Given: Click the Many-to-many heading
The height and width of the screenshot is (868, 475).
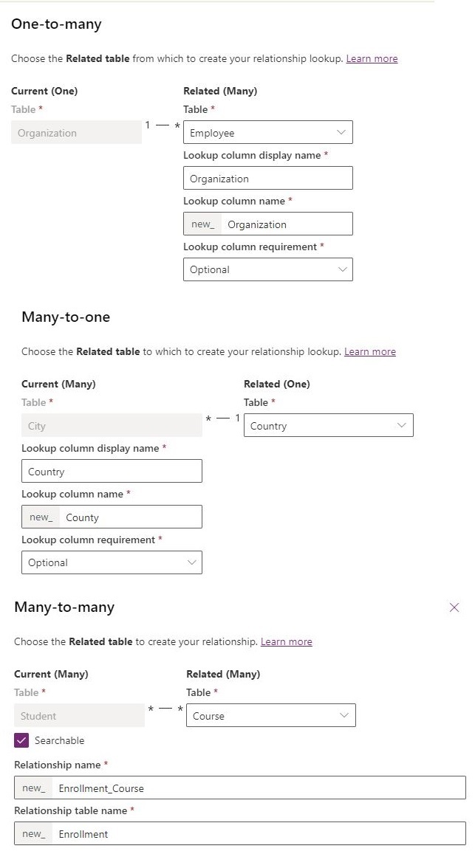Looking at the screenshot, I should tap(64, 607).
